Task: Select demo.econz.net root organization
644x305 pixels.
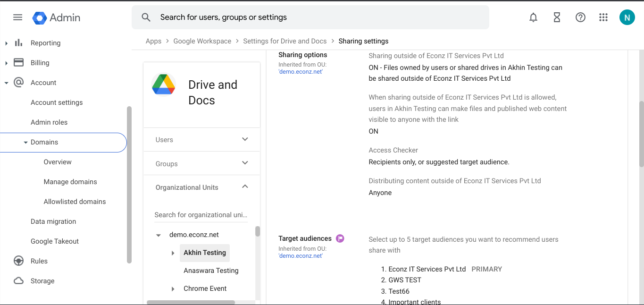Action: click(x=194, y=235)
